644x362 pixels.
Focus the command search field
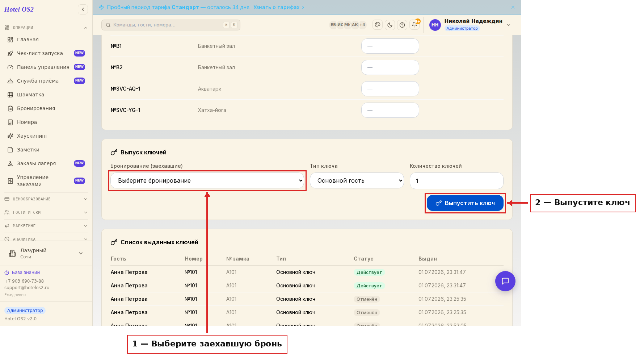(171, 25)
